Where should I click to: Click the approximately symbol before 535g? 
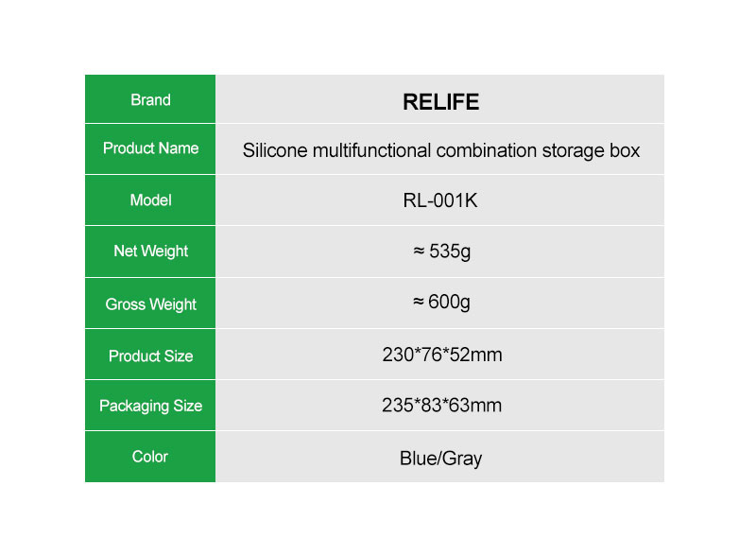click(419, 251)
